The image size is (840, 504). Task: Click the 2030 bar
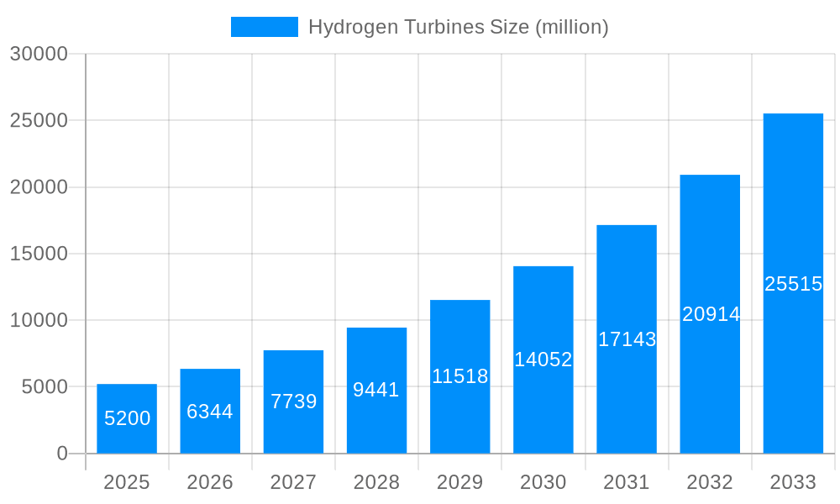[543, 361]
